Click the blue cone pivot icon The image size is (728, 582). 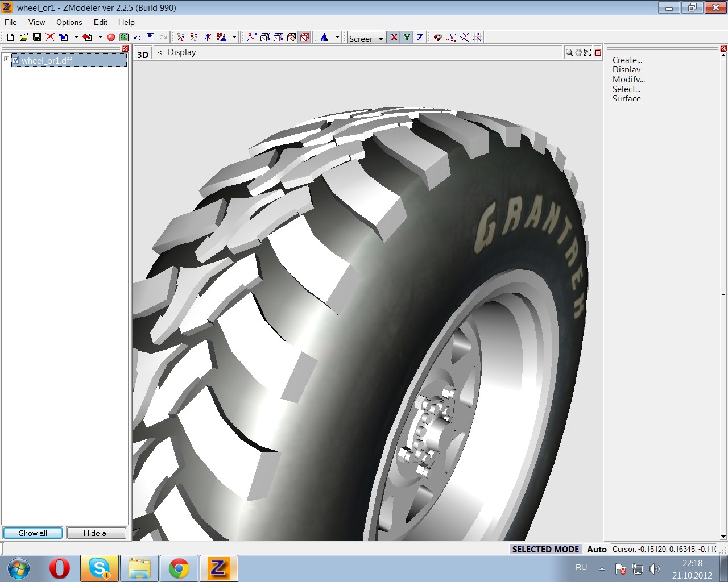[324, 38]
